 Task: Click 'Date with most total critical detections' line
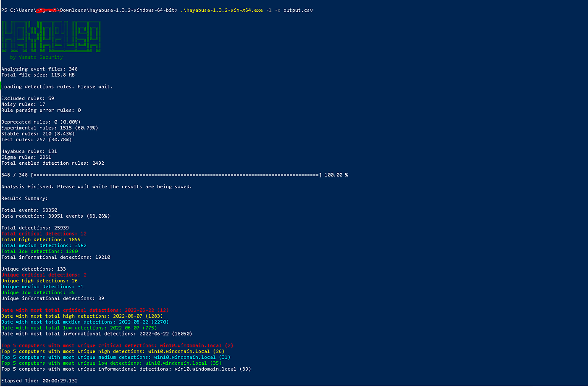(x=85, y=310)
